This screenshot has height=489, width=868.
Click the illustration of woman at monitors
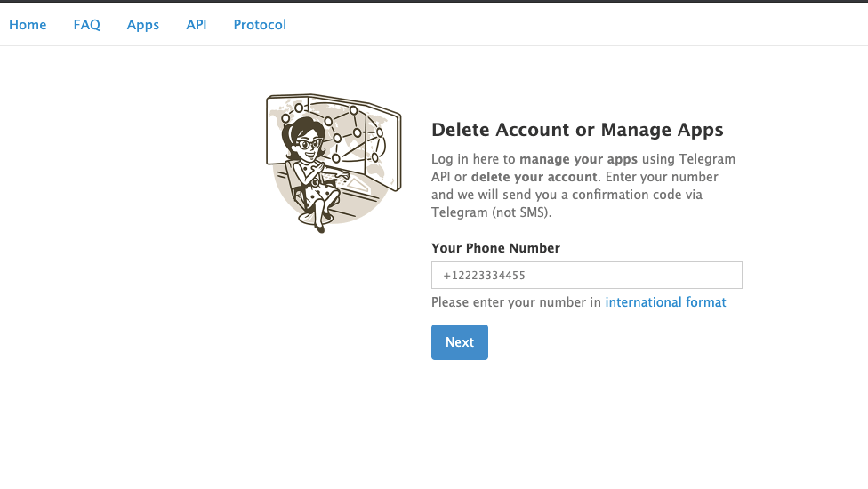334,164
